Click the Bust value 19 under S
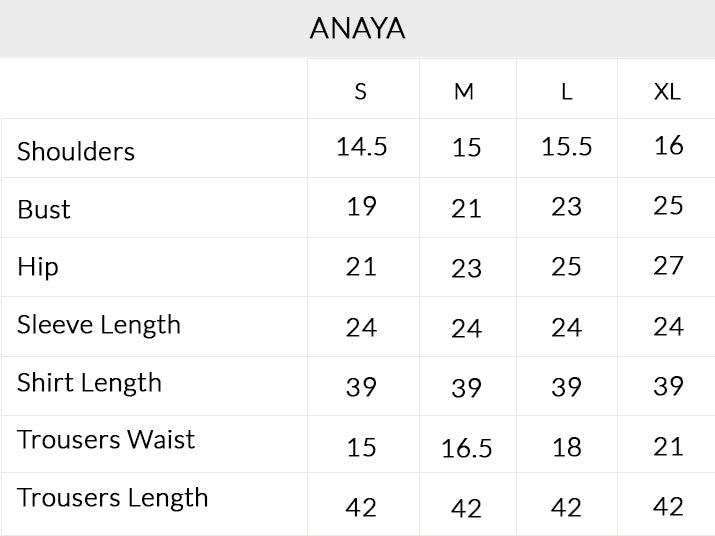 (x=362, y=206)
